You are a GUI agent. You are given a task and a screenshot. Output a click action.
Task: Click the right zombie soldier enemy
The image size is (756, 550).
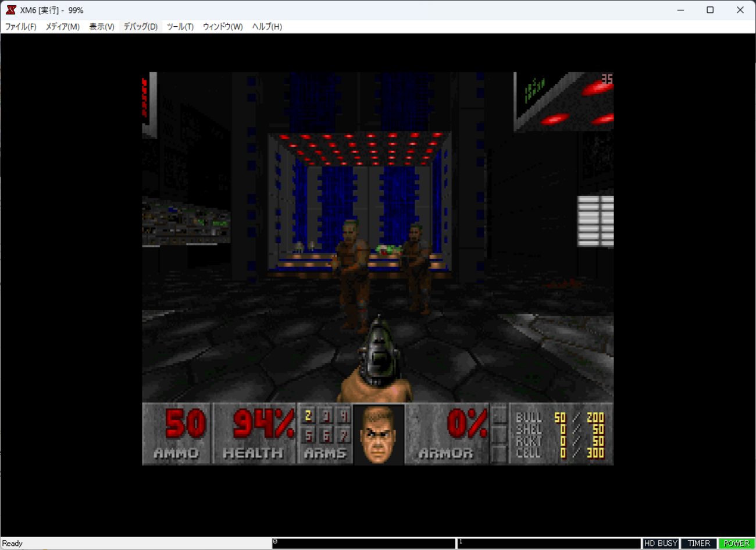click(416, 268)
